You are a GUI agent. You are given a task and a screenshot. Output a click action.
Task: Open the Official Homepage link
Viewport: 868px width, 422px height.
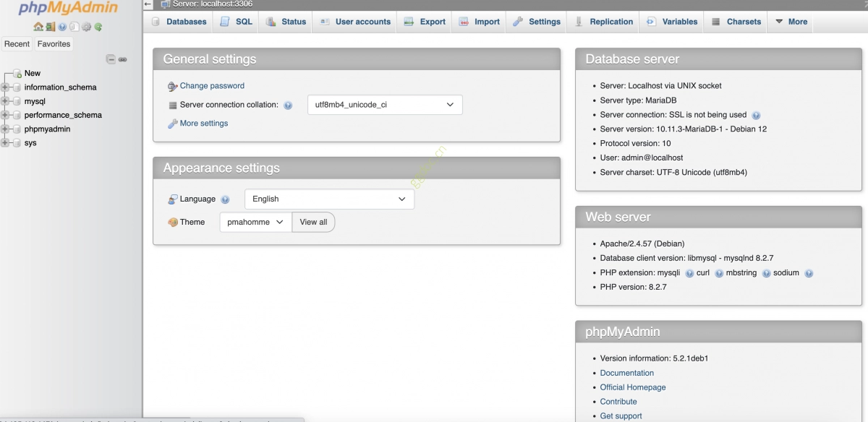click(633, 387)
